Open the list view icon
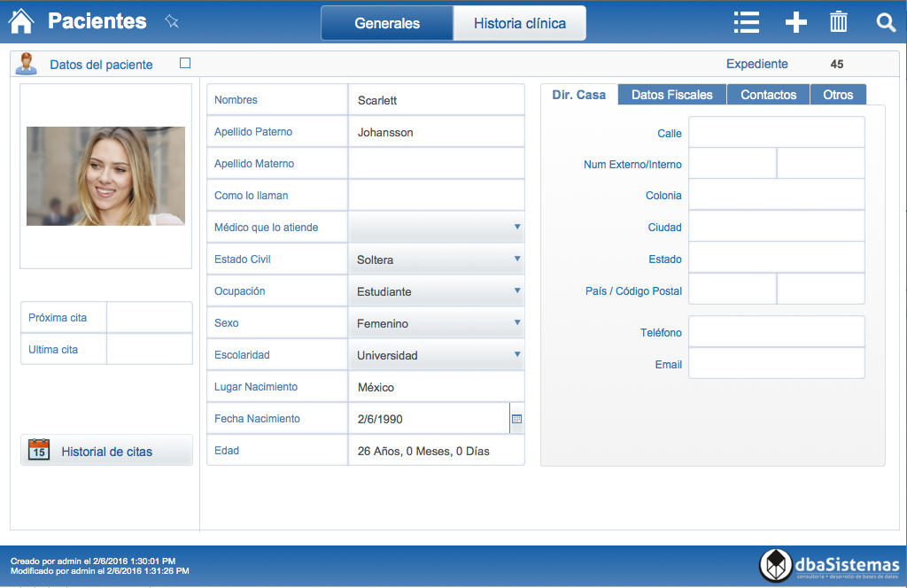The height and width of the screenshot is (588, 907). (x=747, y=22)
